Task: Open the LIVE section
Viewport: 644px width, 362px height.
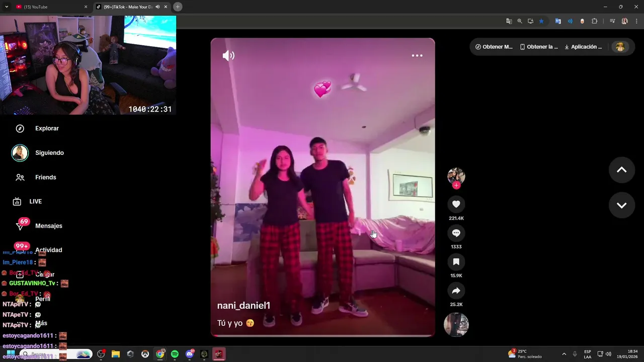Action: click(x=35, y=202)
